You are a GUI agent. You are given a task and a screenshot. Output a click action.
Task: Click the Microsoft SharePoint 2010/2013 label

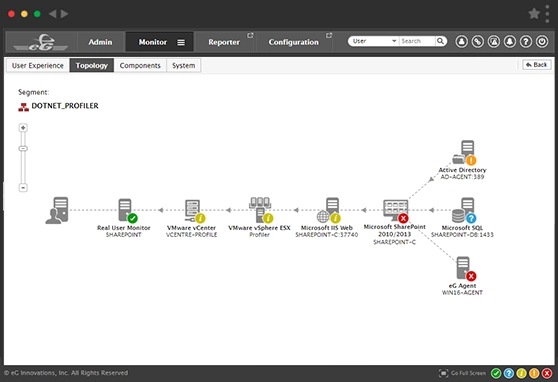click(394, 230)
